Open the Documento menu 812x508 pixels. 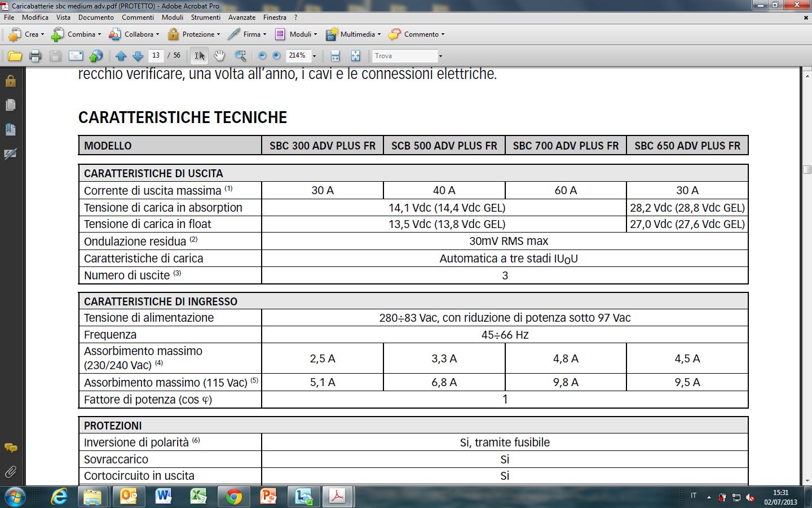(96, 17)
